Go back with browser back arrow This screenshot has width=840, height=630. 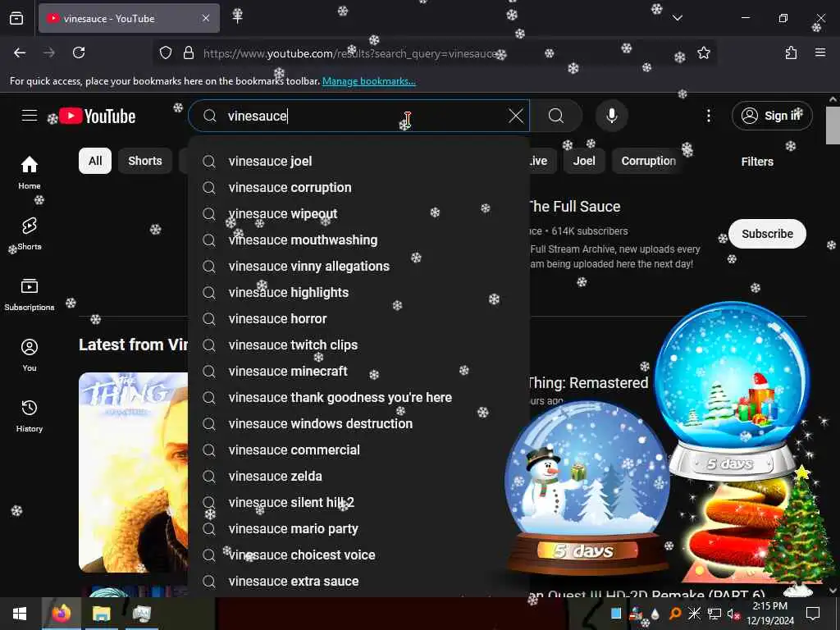click(x=20, y=52)
